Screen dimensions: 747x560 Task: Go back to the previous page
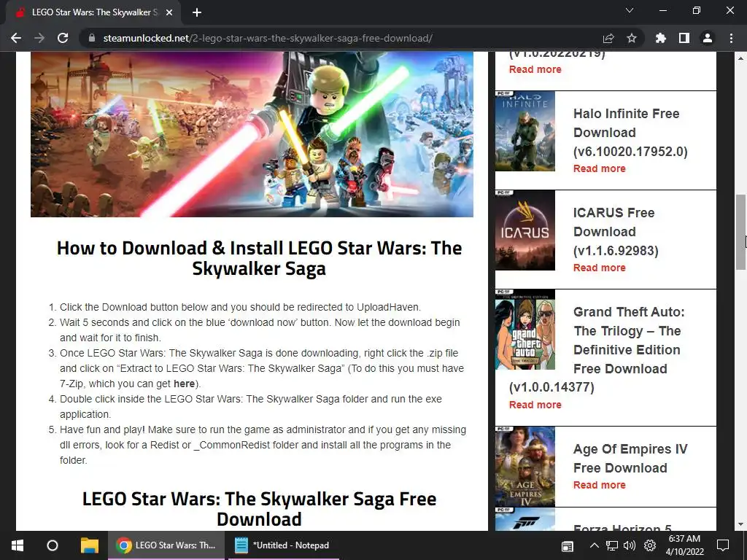pyautogui.click(x=16, y=38)
